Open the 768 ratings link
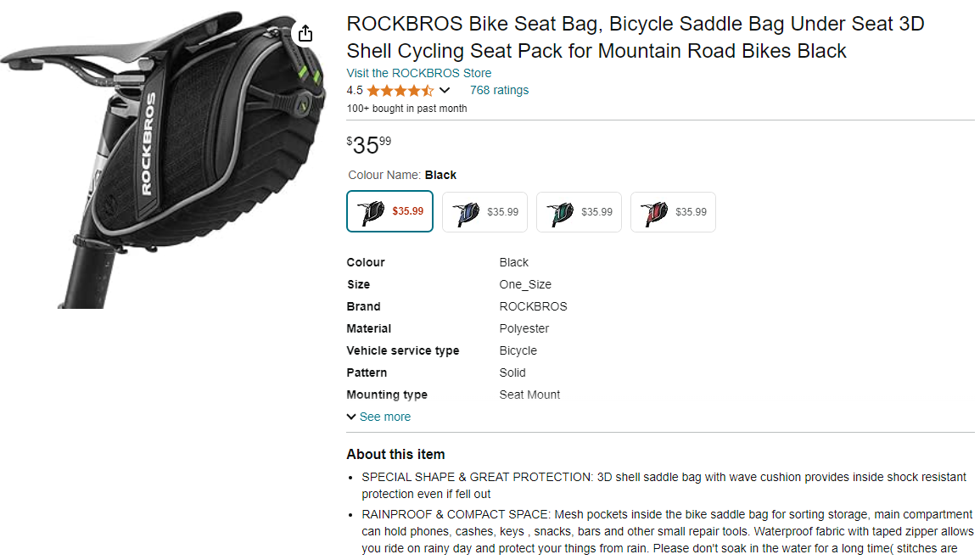 (499, 91)
